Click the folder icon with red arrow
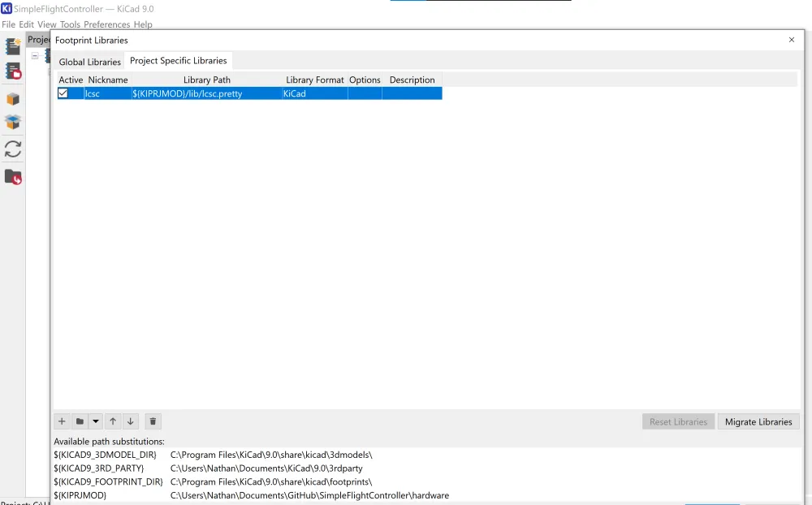 (13, 176)
